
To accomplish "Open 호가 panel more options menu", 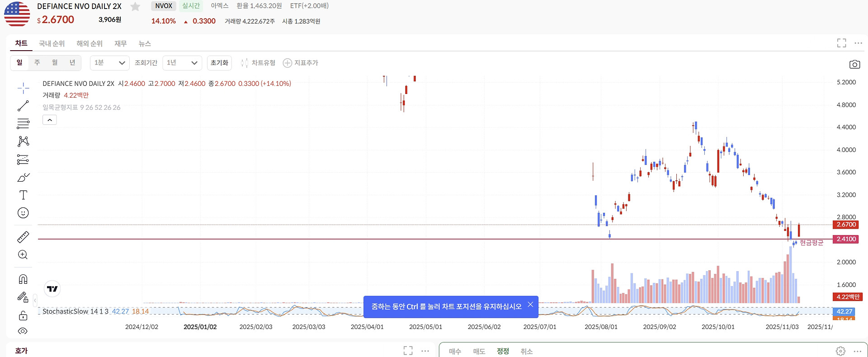I will [425, 351].
